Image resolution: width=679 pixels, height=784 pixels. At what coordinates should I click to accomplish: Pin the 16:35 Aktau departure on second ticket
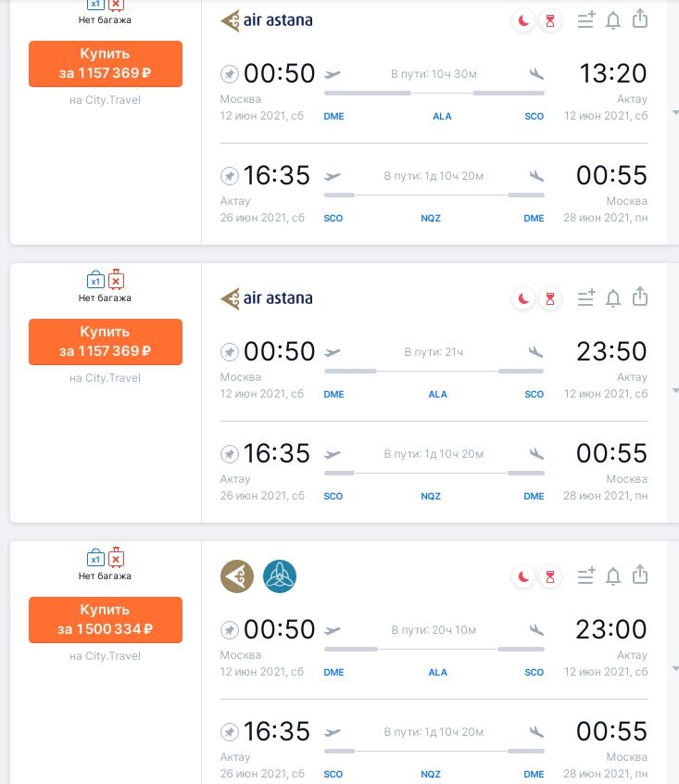pos(230,454)
